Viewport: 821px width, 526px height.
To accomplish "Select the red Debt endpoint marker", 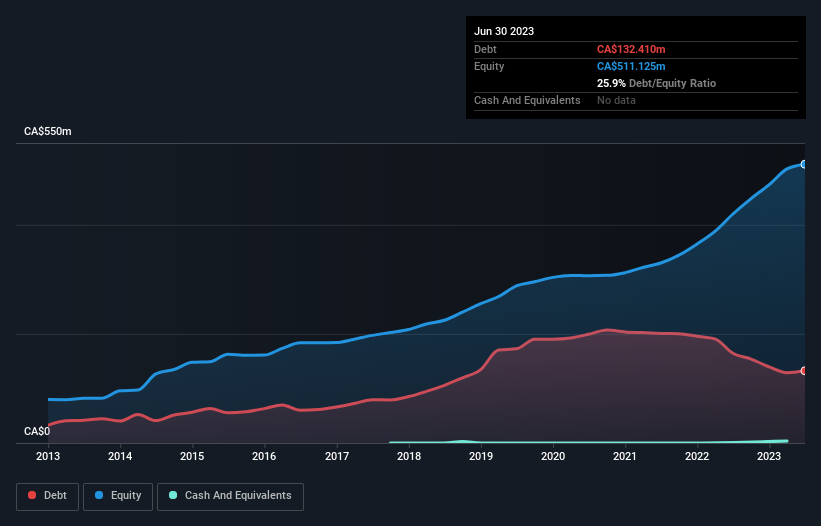I will coord(804,371).
